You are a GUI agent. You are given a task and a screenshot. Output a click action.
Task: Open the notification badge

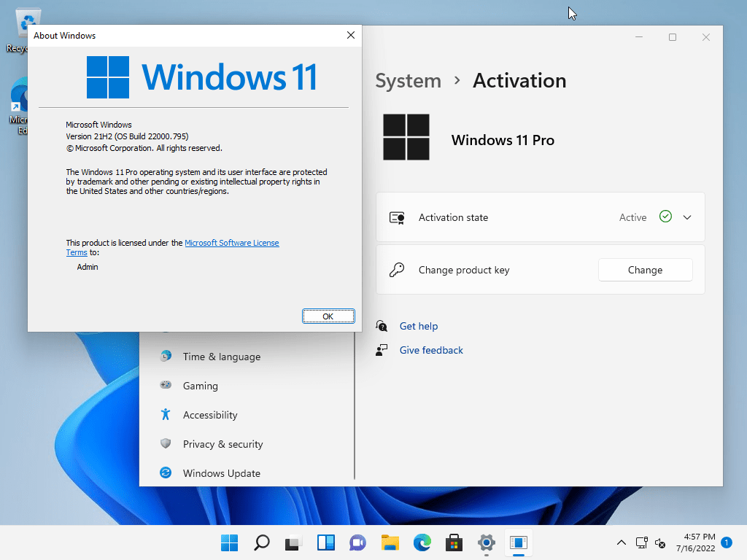pos(727,542)
